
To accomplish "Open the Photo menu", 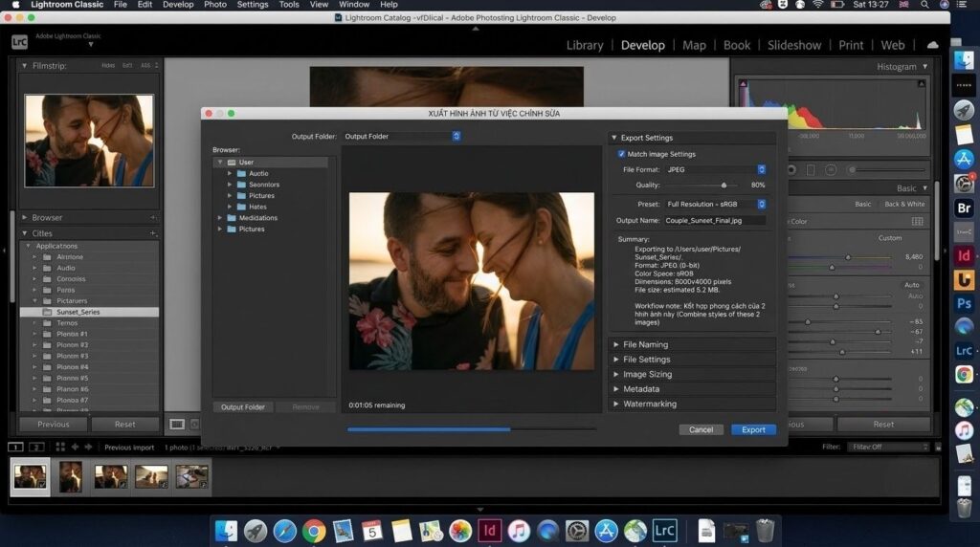I will click(215, 5).
